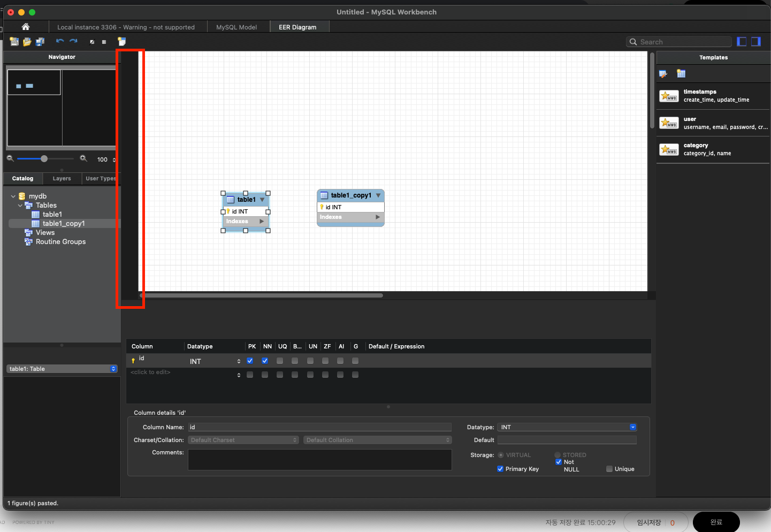Click the Routine Groups icon in catalog
Image resolution: width=771 pixels, height=532 pixels.
point(29,242)
